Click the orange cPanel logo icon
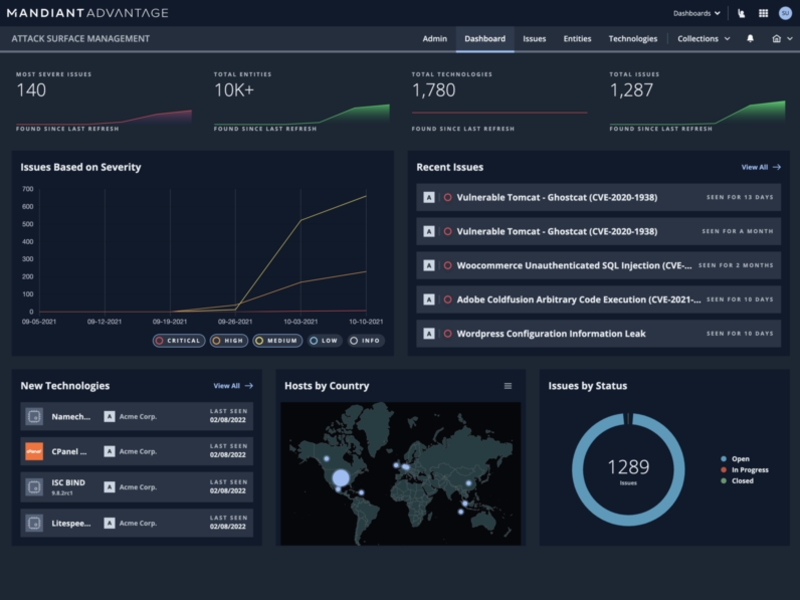The image size is (800, 600). 34,452
